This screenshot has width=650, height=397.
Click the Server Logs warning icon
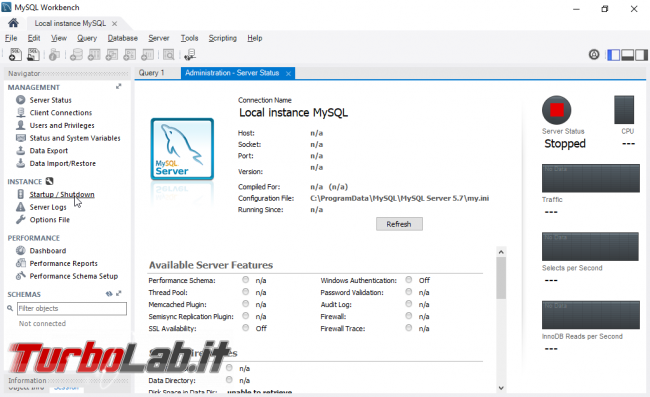pos(20,207)
